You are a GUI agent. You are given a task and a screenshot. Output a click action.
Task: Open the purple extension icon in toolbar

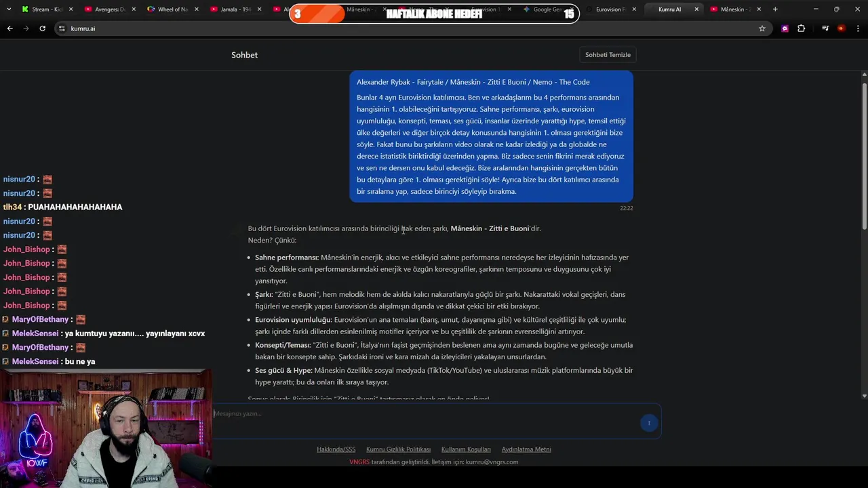click(x=785, y=28)
